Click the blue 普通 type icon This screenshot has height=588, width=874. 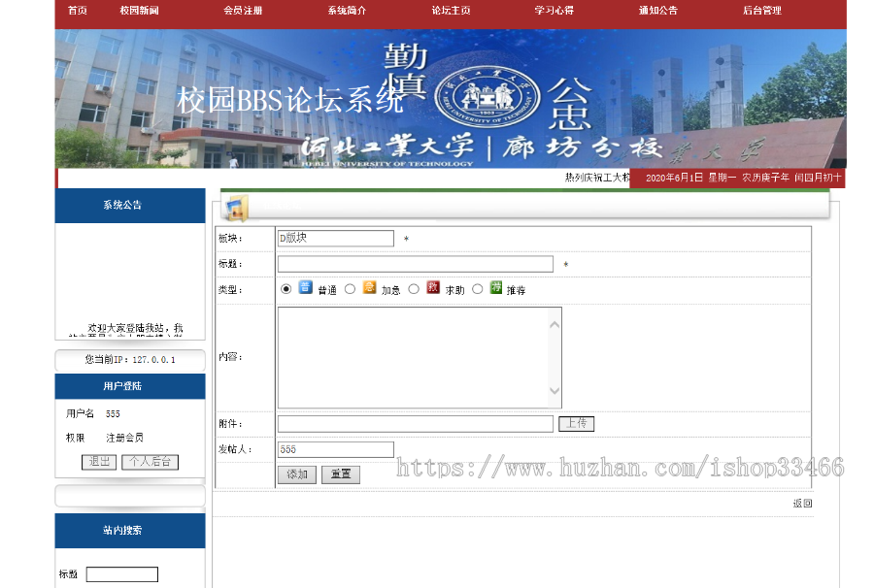pos(304,287)
